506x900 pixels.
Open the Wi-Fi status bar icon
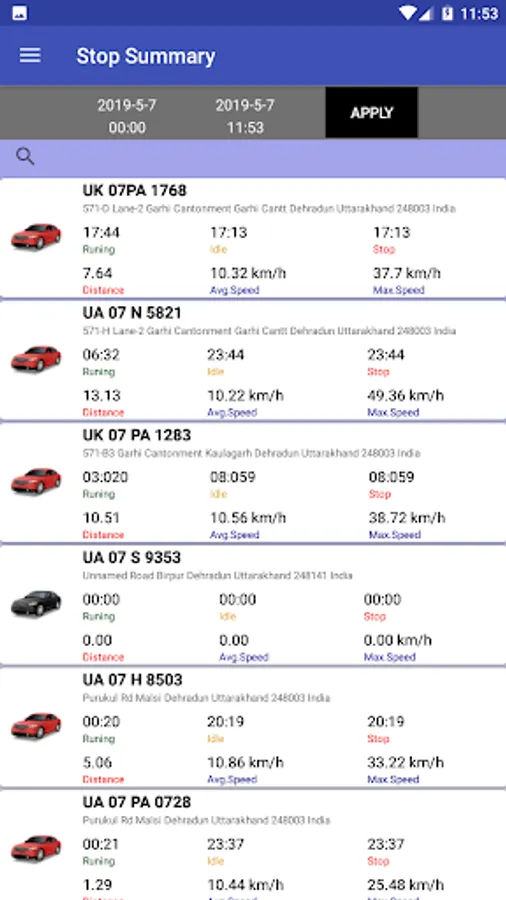tap(408, 13)
